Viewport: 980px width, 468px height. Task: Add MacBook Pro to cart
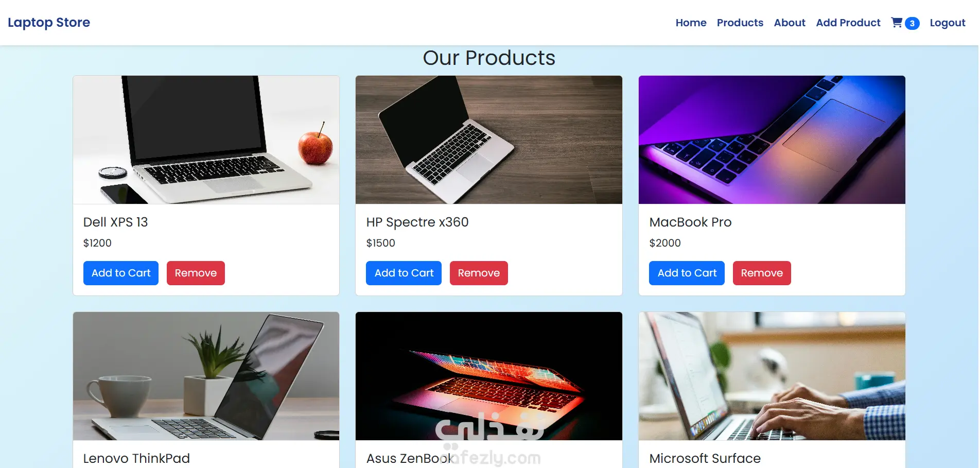[687, 273]
